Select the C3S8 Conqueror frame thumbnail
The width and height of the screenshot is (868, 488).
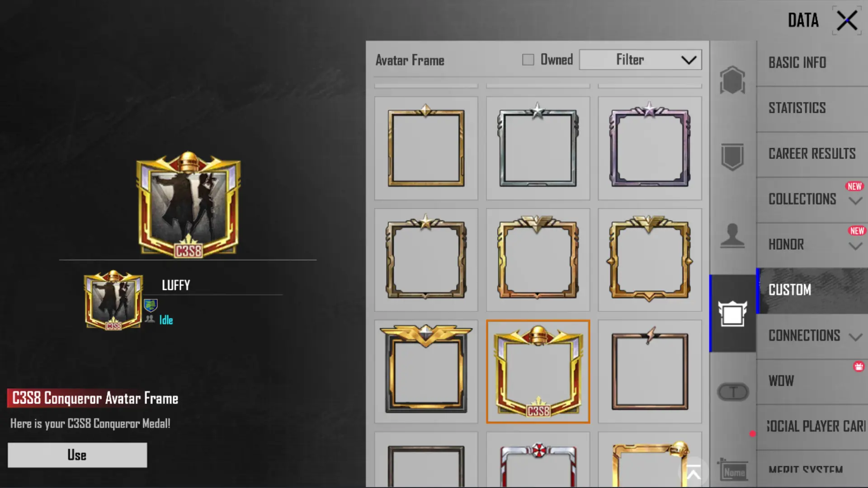click(x=538, y=371)
